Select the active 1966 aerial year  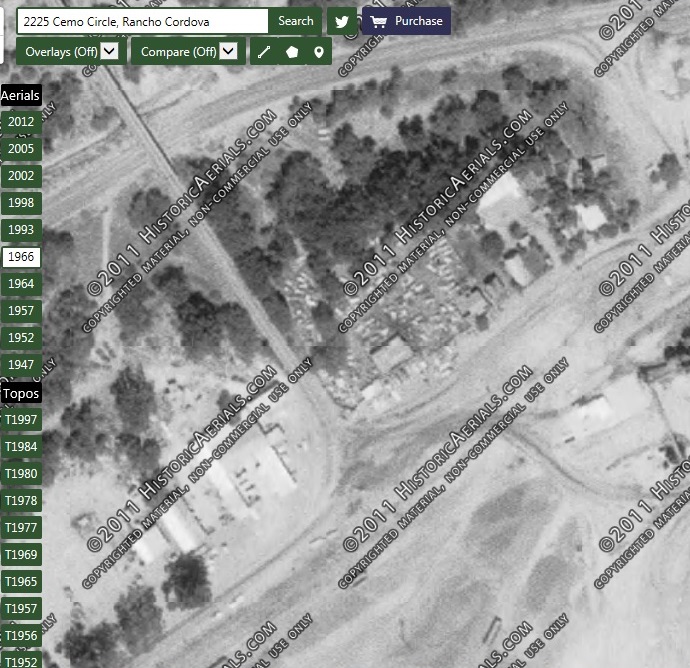click(x=21, y=257)
